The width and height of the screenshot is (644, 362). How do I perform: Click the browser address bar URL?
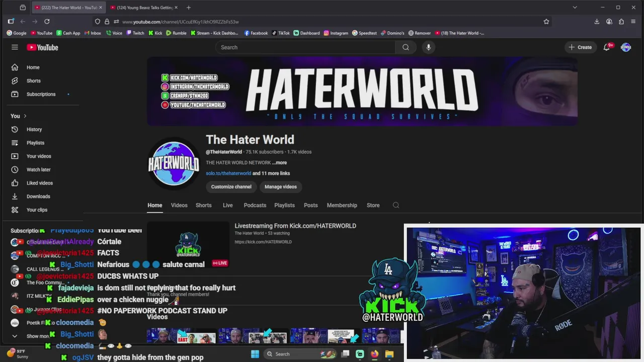[x=180, y=22]
